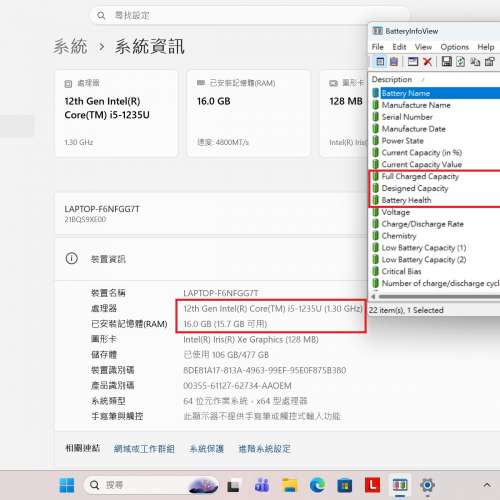Open Microsoft Teams from the taskbar
Viewport: 500px width, 500px height.
tap(262, 485)
